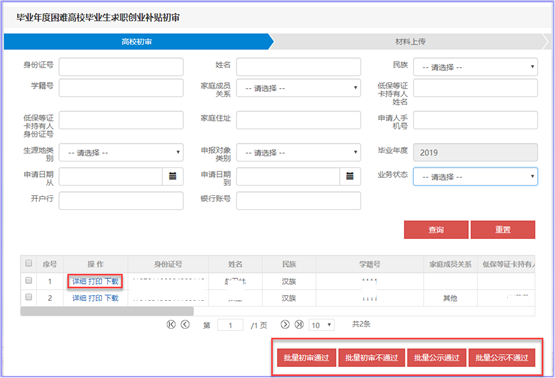The width and height of the screenshot is (555, 378).
Task: Focus the 申请日期从 date field
Action: coord(111,176)
